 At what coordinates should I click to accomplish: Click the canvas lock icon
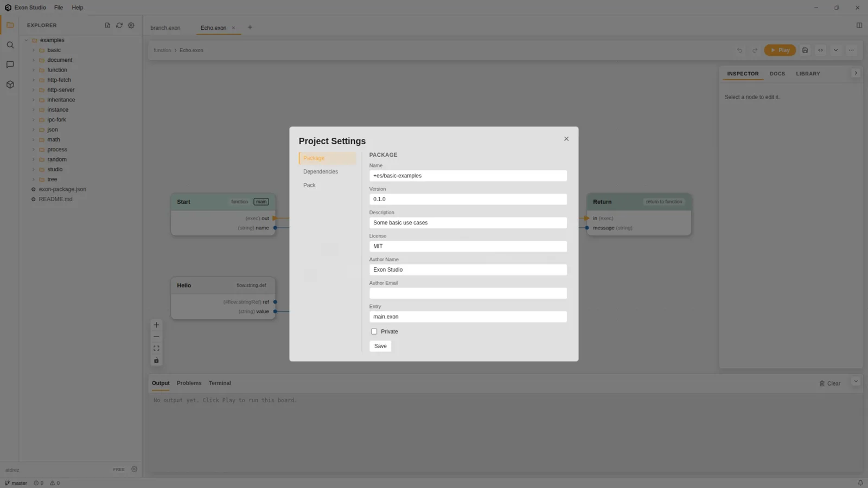(156, 361)
